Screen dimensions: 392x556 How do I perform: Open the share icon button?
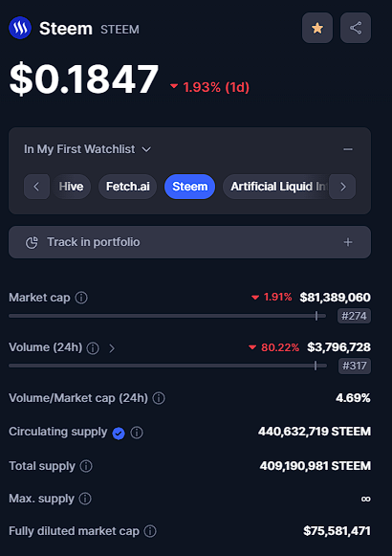tap(356, 28)
